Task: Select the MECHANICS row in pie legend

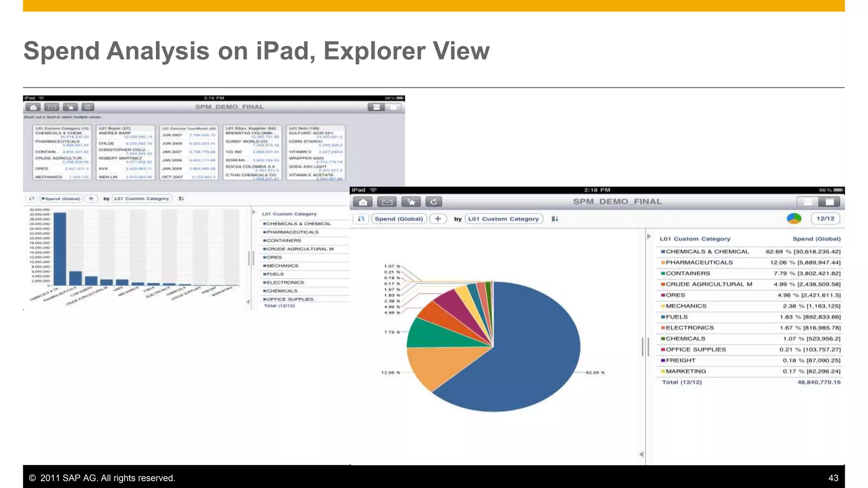Action: [x=750, y=306]
